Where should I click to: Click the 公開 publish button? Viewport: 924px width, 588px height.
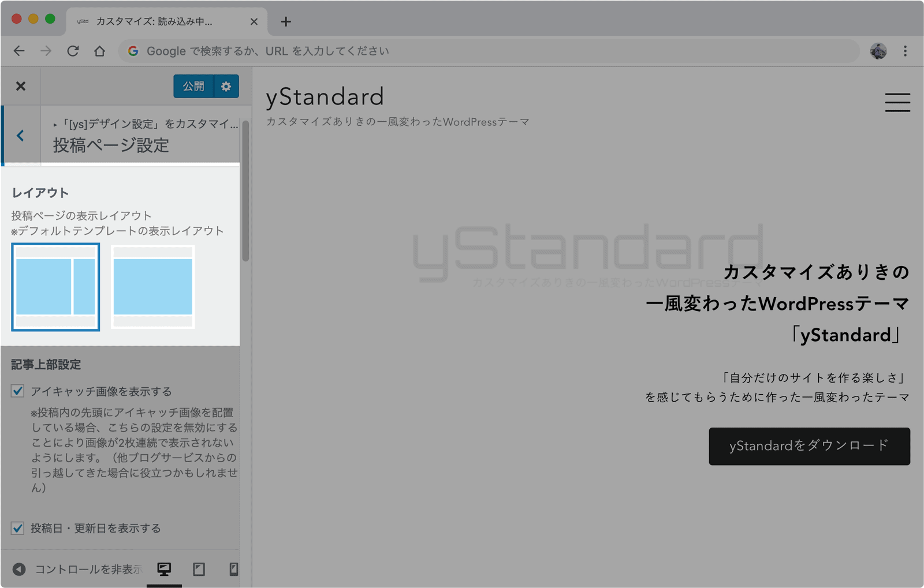[x=193, y=86]
